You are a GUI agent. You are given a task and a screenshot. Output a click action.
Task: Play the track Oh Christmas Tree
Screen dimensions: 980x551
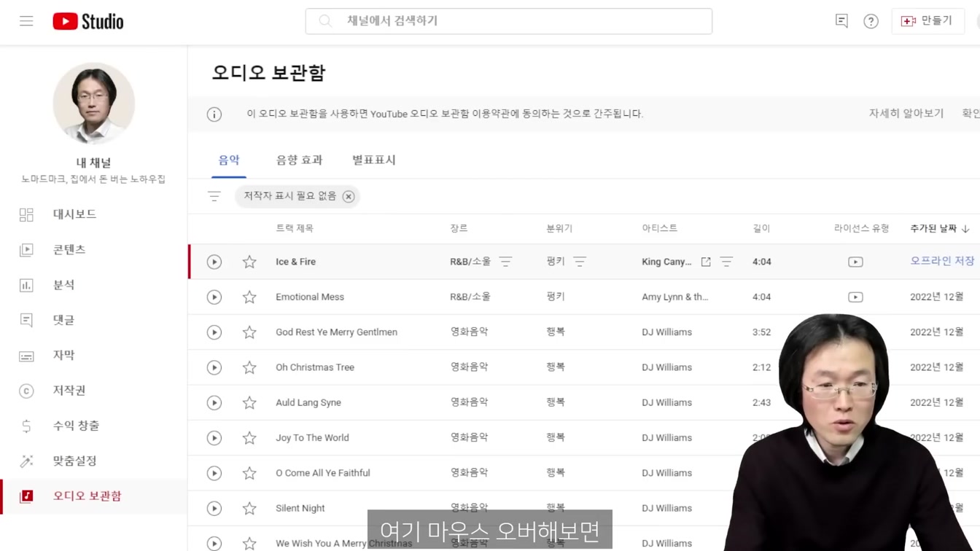pyautogui.click(x=214, y=367)
